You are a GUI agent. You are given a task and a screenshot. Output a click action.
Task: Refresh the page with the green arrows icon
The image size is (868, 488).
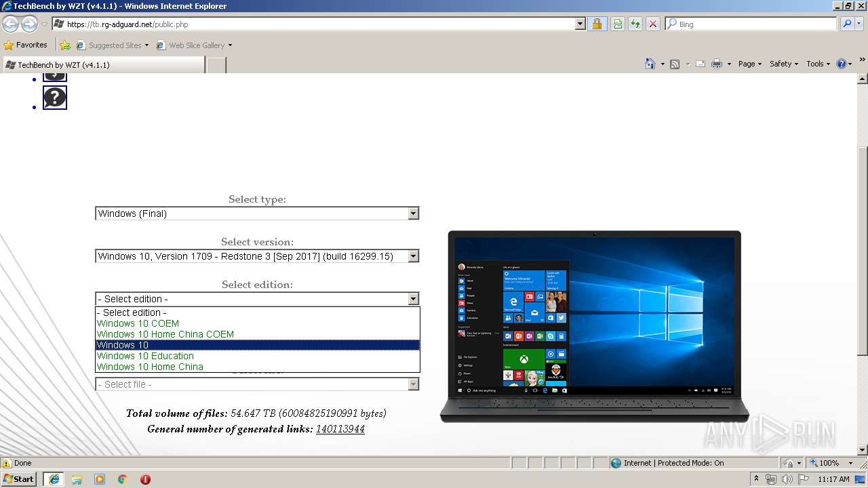[635, 24]
